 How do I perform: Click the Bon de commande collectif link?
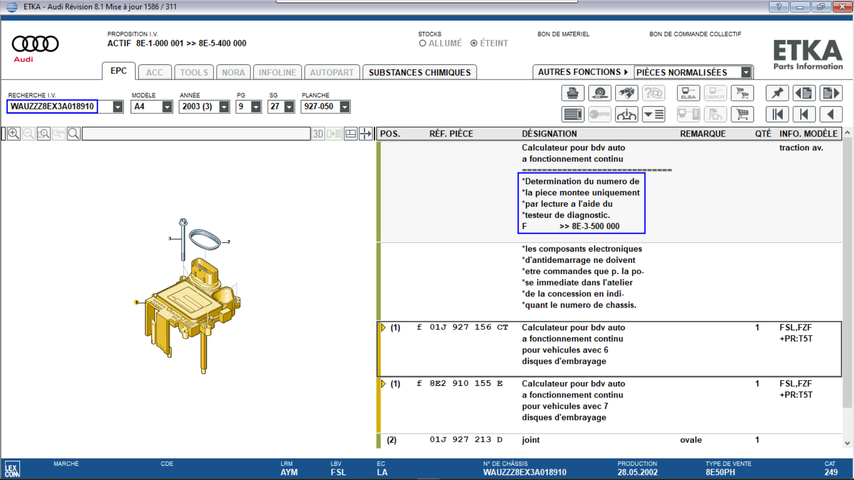(695, 34)
